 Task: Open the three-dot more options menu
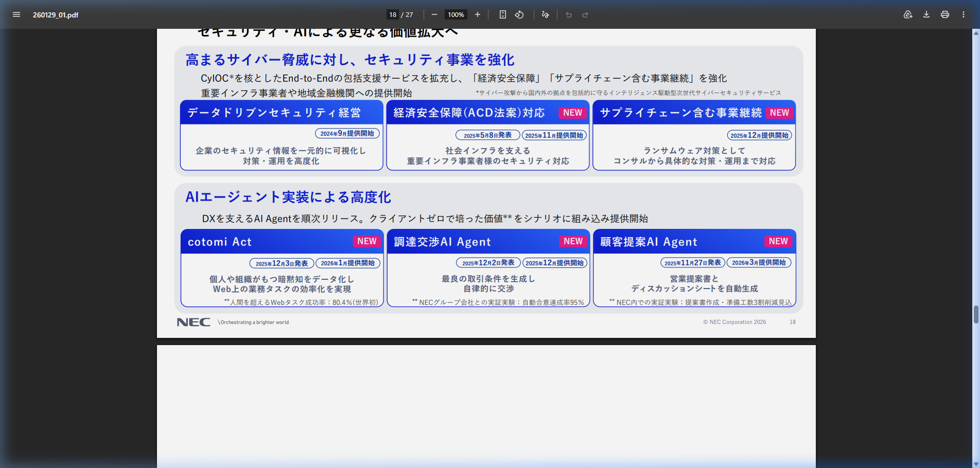[x=964, y=14]
